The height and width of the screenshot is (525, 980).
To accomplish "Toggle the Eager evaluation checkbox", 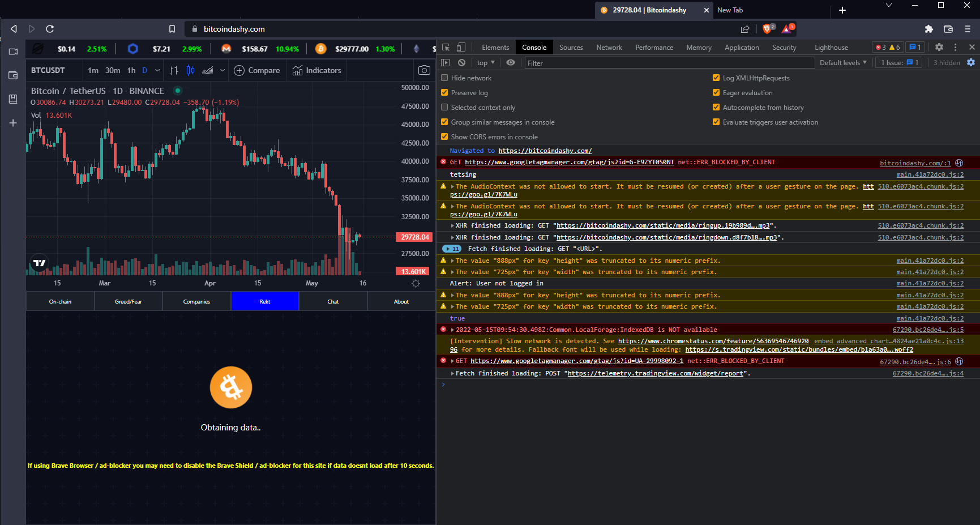I will (716, 93).
